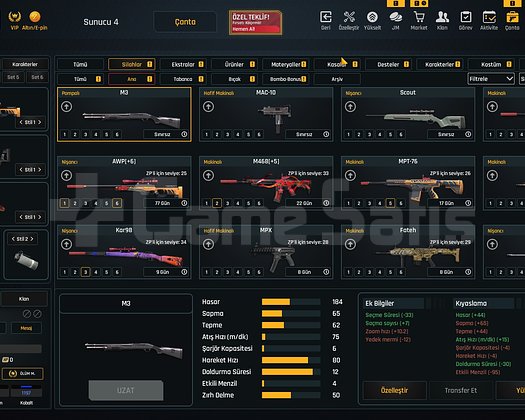The height and width of the screenshot is (420, 525).
Task: Switch to the Ekstralar tab
Action: click(x=183, y=64)
